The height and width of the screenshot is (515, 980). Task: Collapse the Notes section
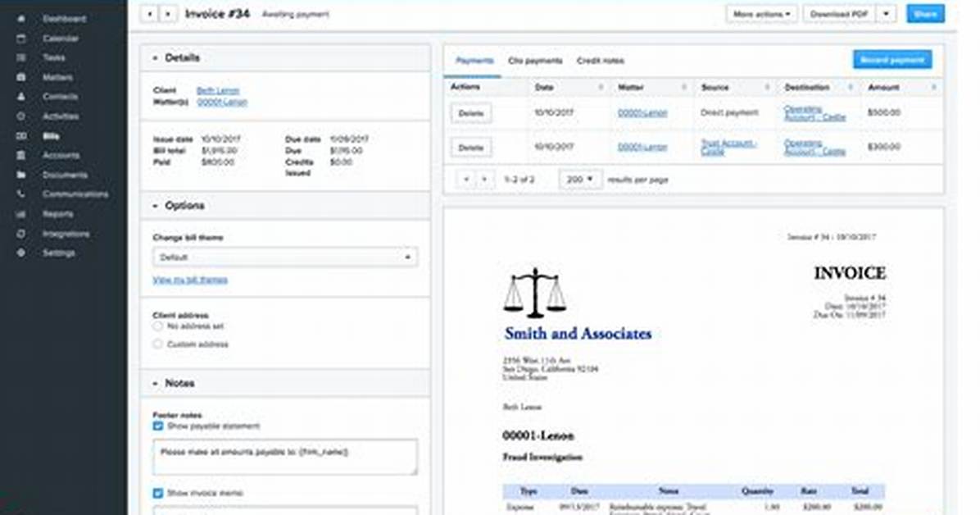point(155,384)
